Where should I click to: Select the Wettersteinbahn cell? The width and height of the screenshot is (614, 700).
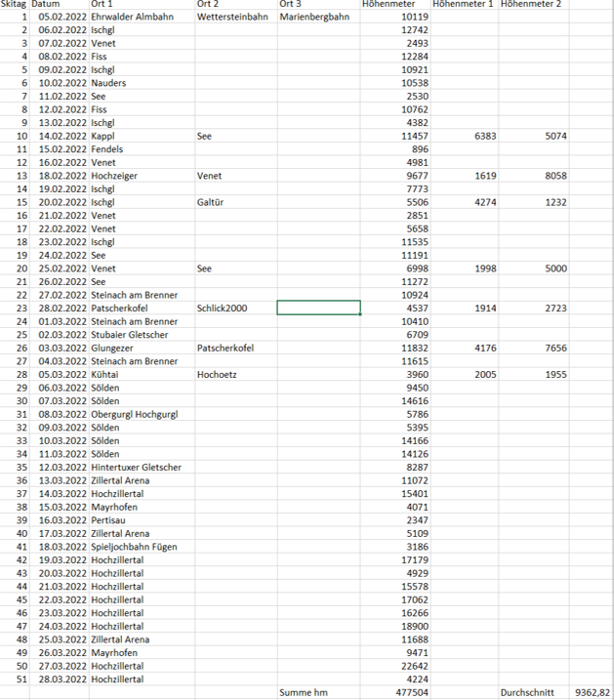pyautogui.click(x=233, y=18)
